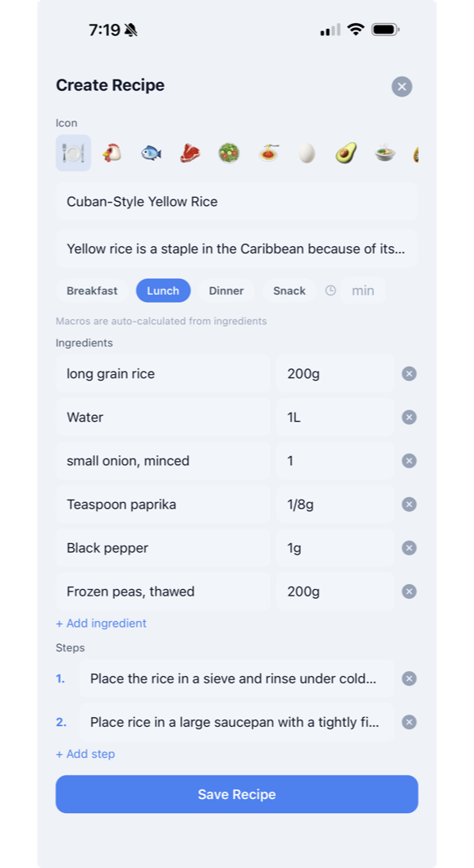Delete the Frozen peas ingredient

coord(408,591)
